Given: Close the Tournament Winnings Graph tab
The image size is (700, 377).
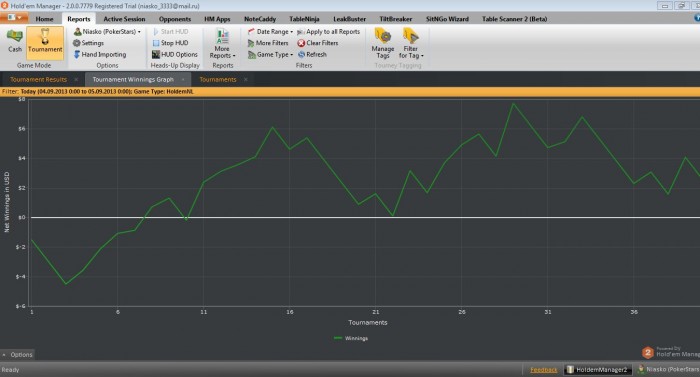Looking at the screenshot, I should click(x=183, y=80).
